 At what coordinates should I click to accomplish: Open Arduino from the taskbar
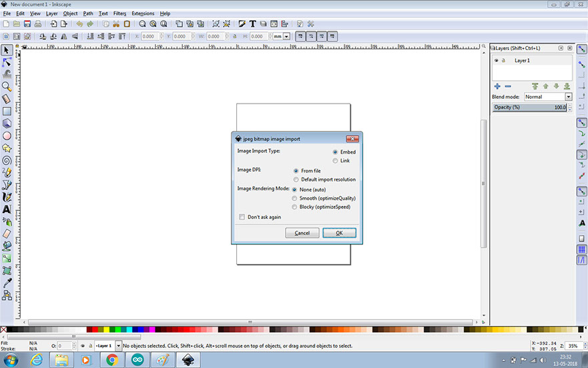137,360
